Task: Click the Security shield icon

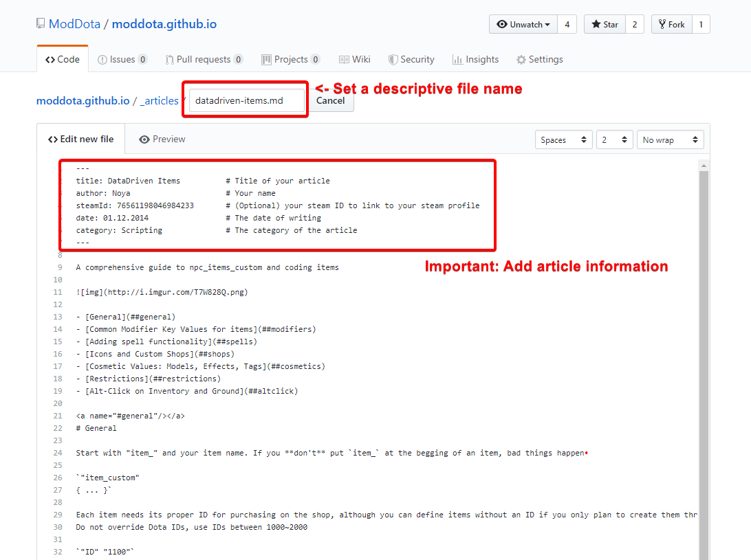Action: (394, 59)
